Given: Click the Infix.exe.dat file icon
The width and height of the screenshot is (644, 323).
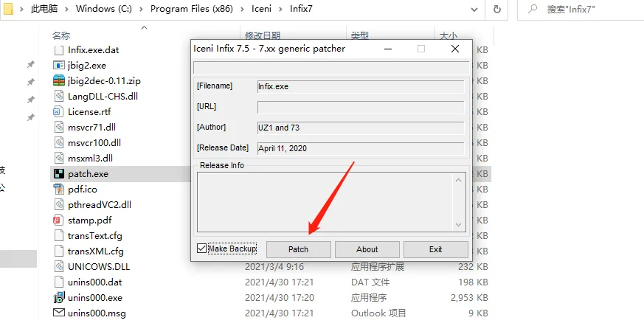Looking at the screenshot, I should point(59,50).
